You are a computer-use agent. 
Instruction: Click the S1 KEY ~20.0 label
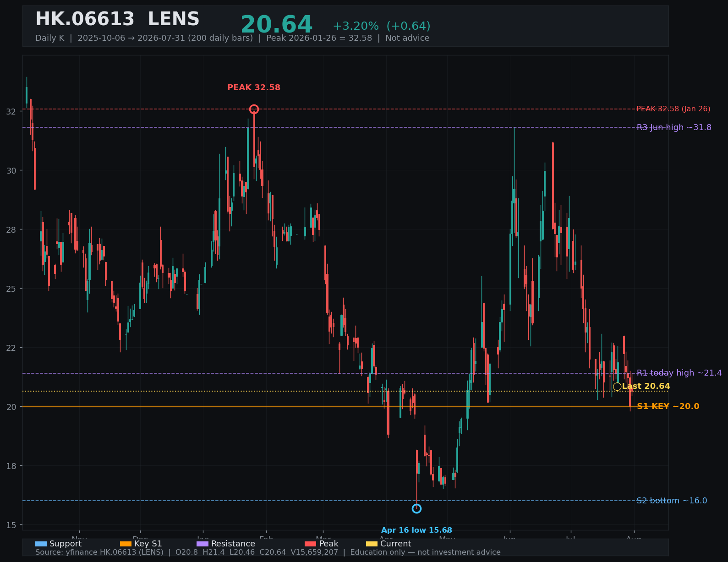[x=668, y=406]
